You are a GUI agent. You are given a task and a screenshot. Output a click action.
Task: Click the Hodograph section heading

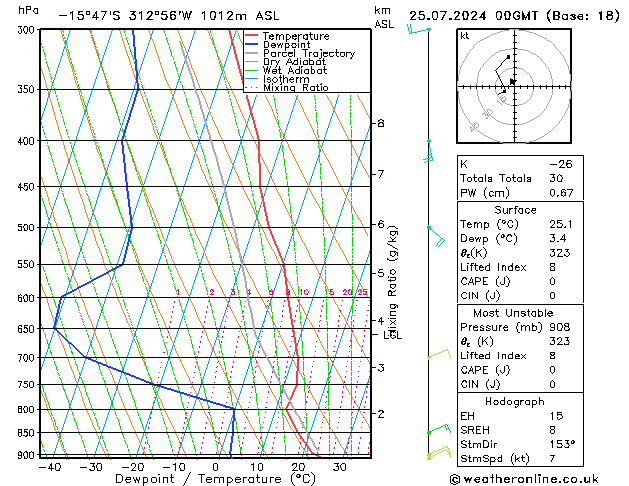(515, 402)
